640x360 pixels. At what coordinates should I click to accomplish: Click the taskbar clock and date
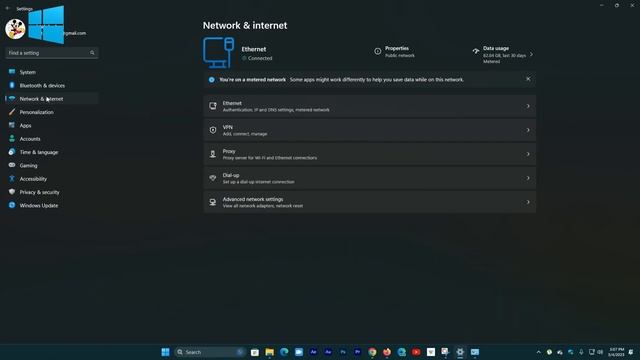click(616, 352)
